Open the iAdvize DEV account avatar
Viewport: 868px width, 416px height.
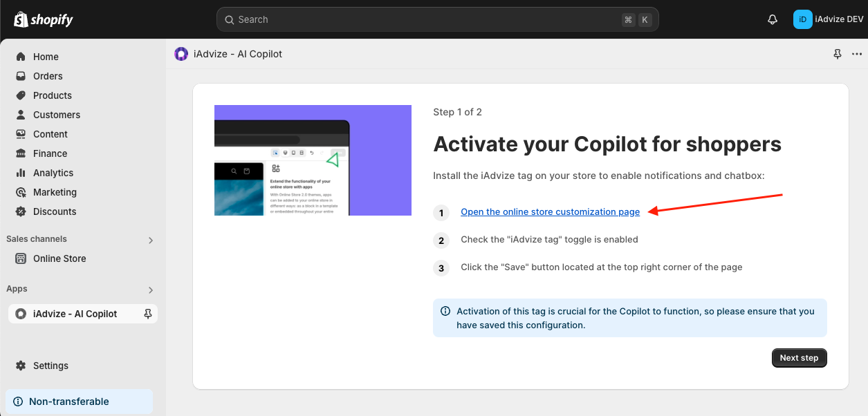(802, 19)
